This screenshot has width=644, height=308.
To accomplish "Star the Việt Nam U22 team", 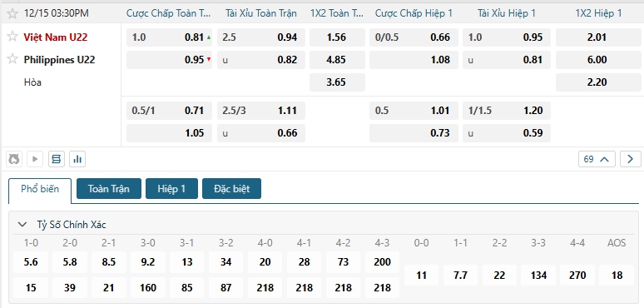I will pyautogui.click(x=12, y=37).
